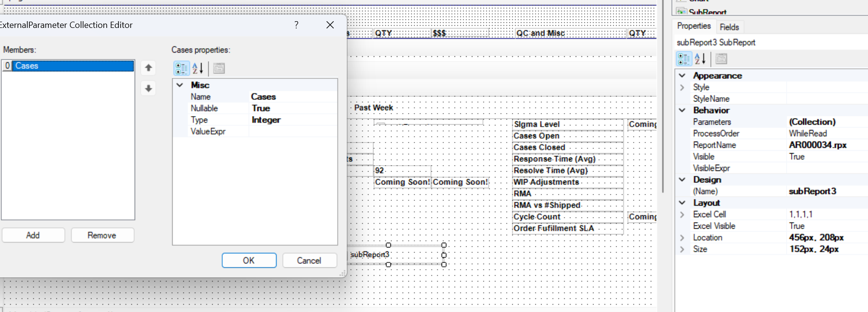Open Property Pages icon in Cases properties
Viewport: 868px width, 312px height.
[219, 68]
